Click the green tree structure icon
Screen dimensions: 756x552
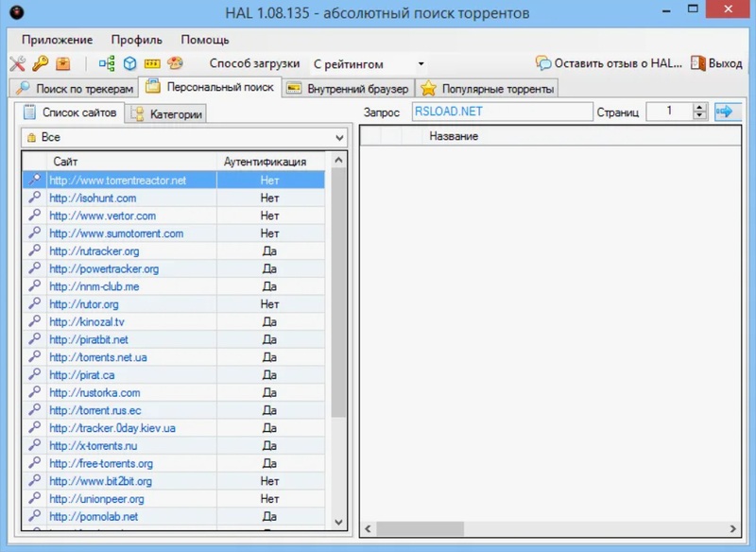pos(107,64)
